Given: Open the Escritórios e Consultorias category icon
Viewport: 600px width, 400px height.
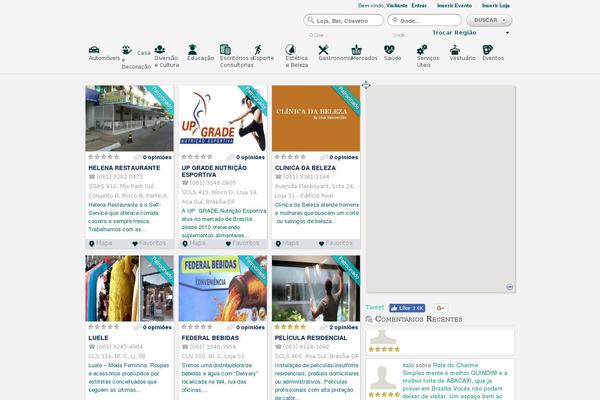Looking at the screenshot, I should pyautogui.click(x=225, y=49).
